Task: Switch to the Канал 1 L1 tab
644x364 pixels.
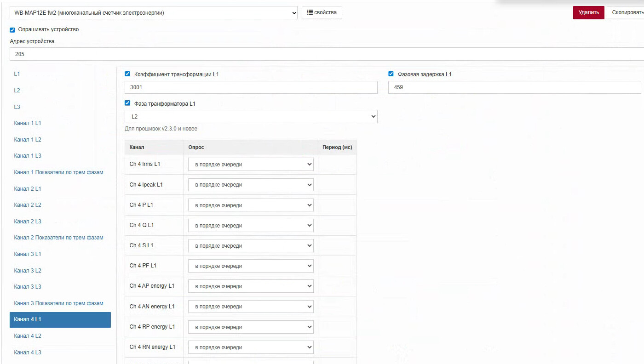Action: [x=28, y=123]
